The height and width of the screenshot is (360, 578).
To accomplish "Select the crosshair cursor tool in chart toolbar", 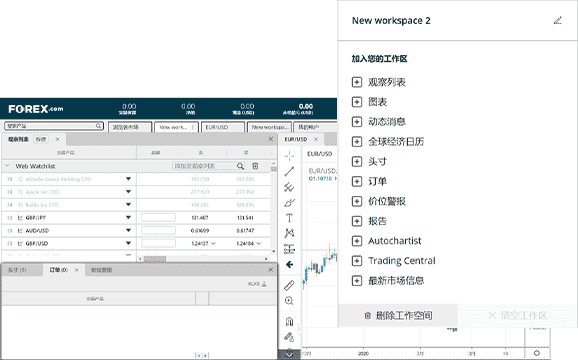I will pyautogui.click(x=289, y=156).
